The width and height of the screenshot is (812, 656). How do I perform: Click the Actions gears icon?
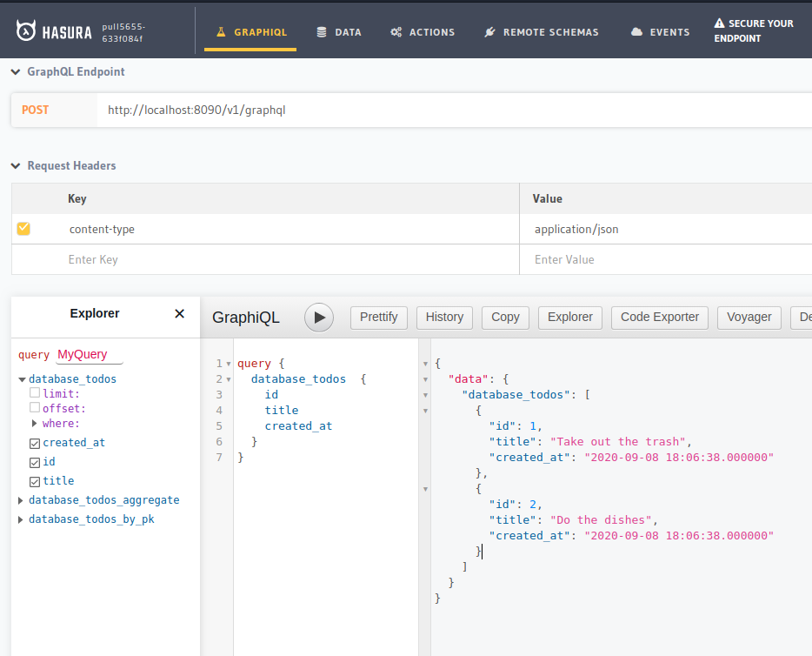[396, 32]
